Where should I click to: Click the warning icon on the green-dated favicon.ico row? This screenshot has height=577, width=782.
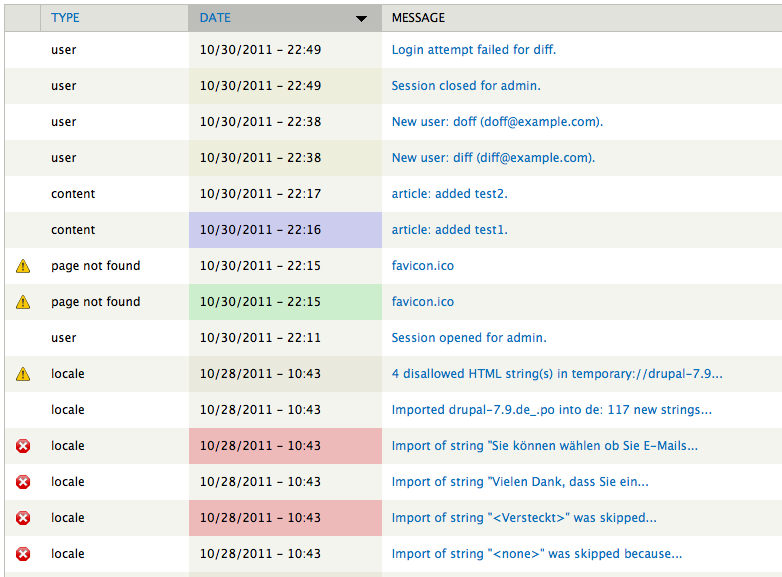point(23,302)
